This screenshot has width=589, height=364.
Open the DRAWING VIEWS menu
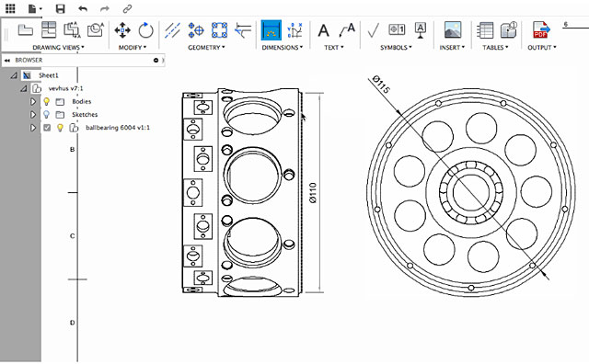tap(58, 47)
